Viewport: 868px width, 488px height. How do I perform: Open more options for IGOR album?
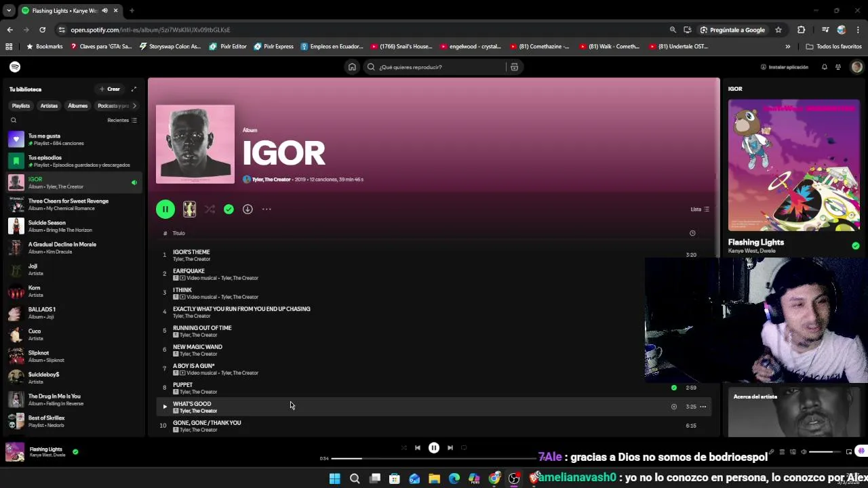267,209
